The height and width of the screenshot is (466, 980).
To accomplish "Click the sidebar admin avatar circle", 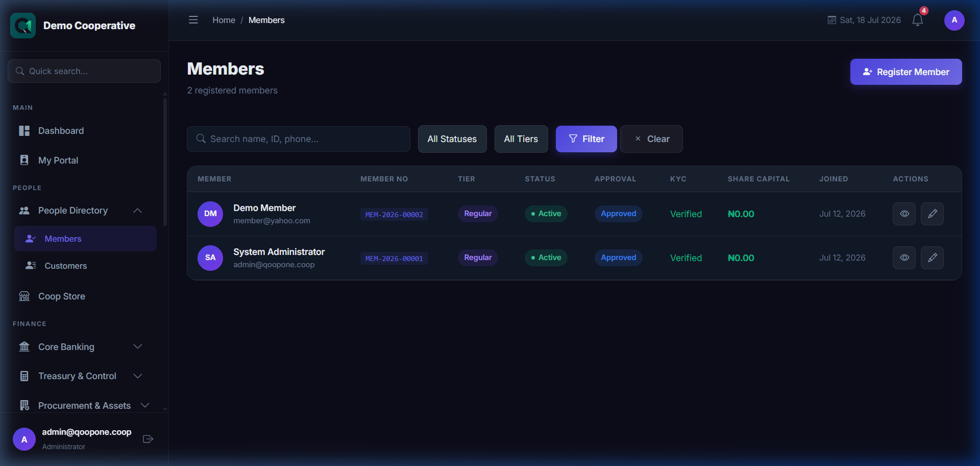I will [24, 439].
